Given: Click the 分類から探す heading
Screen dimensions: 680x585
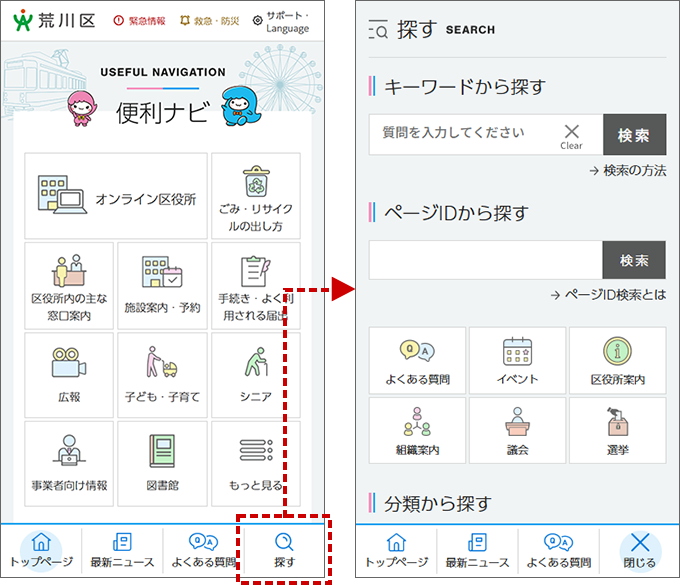Looking at the screenshot, I should click(438, 504).
